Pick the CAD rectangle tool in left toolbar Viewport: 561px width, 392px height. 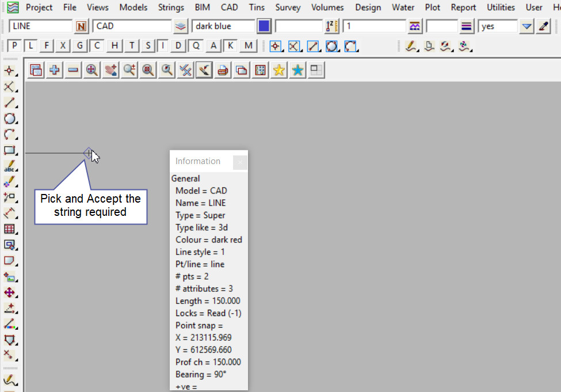tap(9, 151)
